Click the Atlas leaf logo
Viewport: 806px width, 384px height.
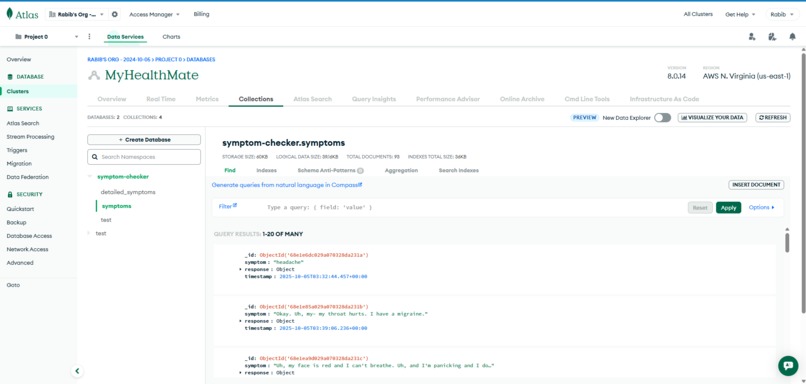pyautogui.click(x=9, y=14)
